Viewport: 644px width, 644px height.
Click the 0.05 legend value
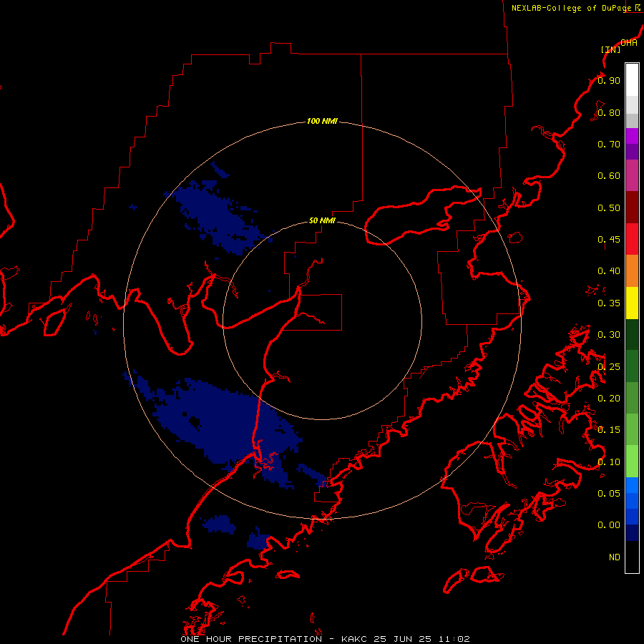pos(609,493)
